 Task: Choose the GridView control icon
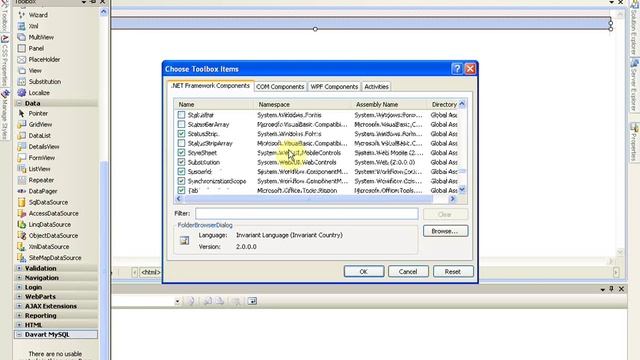pyautogui.click(x=22, y=124)
